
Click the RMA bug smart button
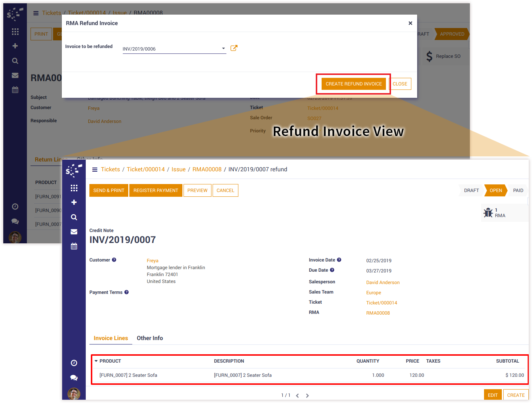(495, 213)
